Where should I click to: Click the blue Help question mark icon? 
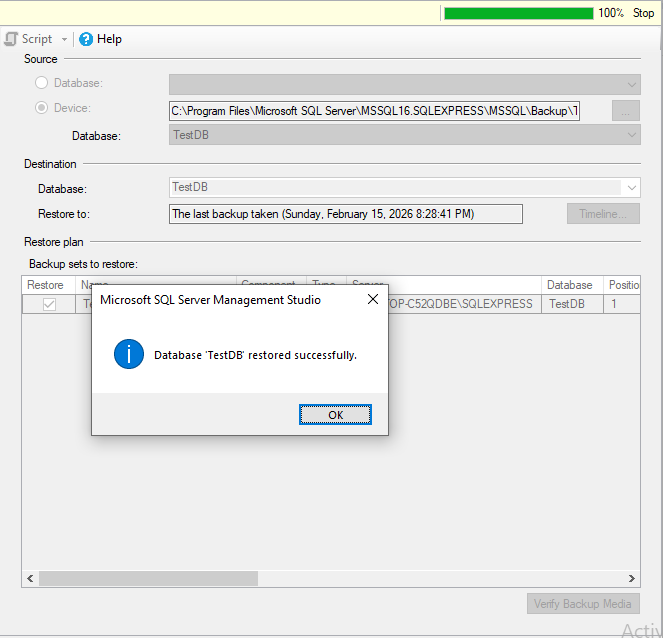(x=86, y=39)
